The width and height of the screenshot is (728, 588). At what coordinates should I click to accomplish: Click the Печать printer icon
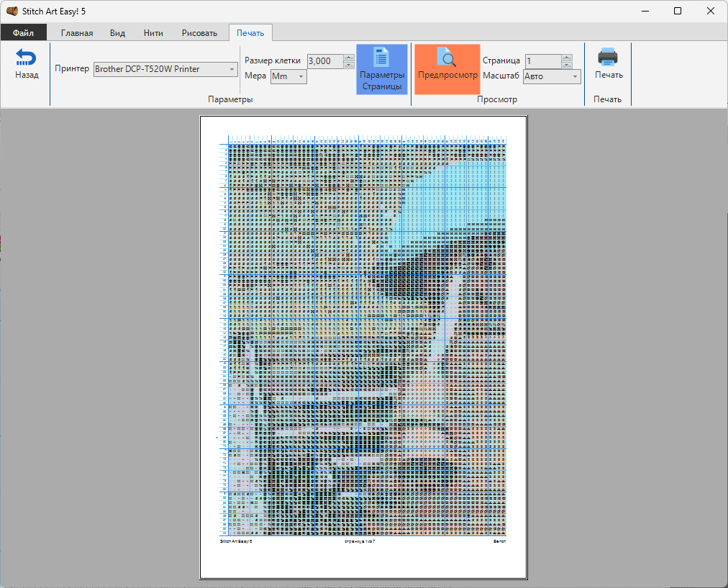(x=608, y=57)
